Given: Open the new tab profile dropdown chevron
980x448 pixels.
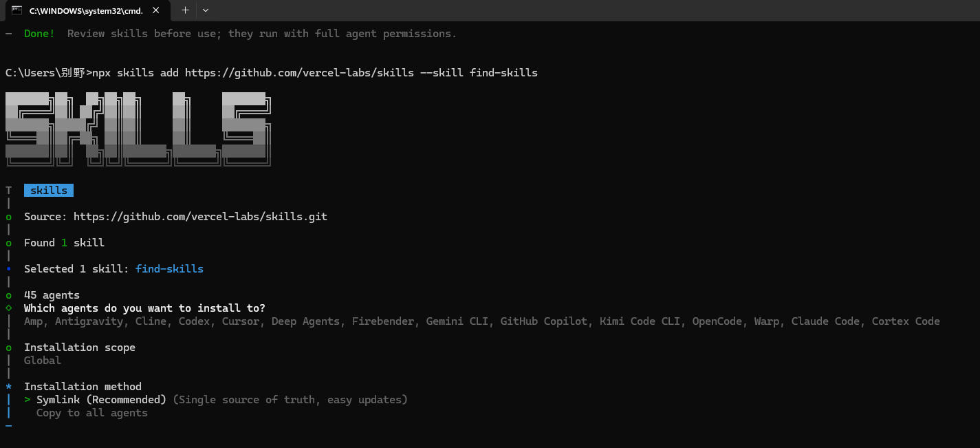Looking at the screenshot, I should [x=206, y=10].
